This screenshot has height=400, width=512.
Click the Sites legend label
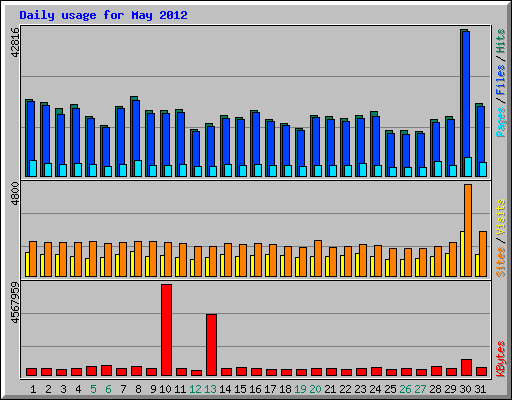click(x=501, y=262)
